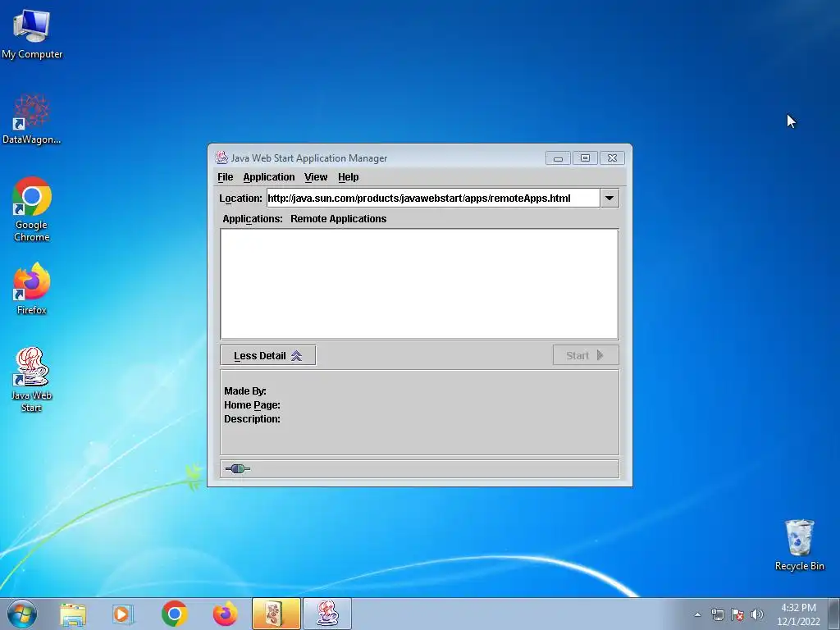Viewport: 840px width, 630px height.
Task: Select the Recycle Bin desktop icon
Action: coord(799,545)
